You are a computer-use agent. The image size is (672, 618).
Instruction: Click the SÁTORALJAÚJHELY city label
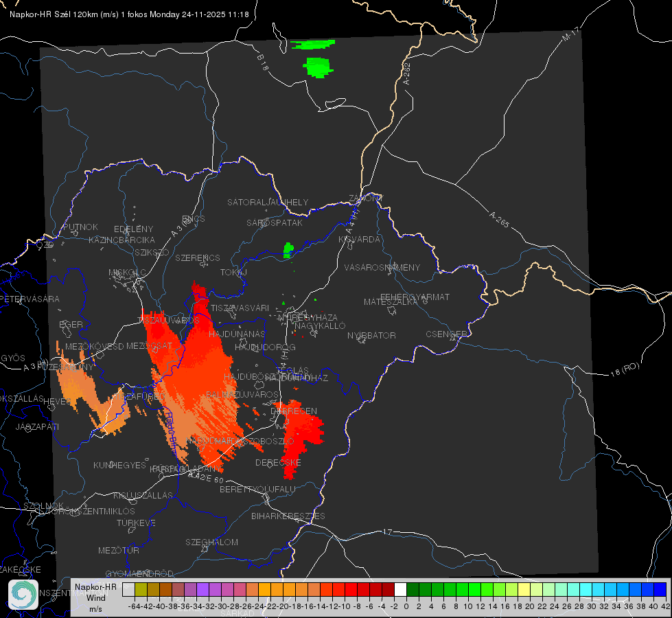click(268, 202)
